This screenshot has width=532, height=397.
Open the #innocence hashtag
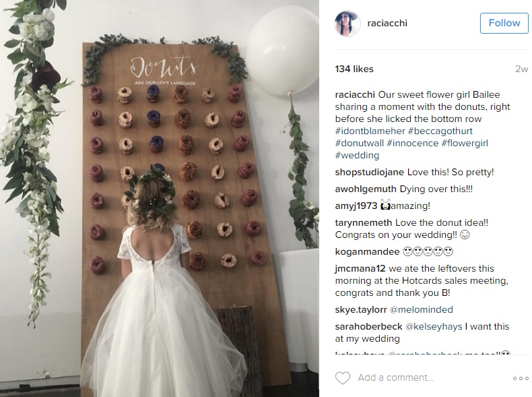pyautogui.click(x=412, y=144)
